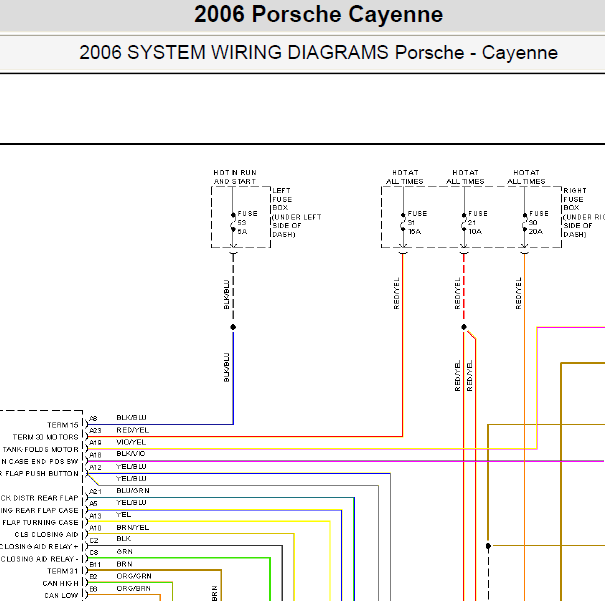
Task: Click the "BLK/VIO" wire color label
Action: pos(130,454)
